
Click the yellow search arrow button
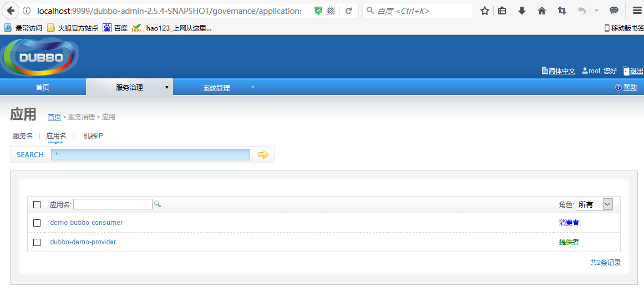[263, 154]
